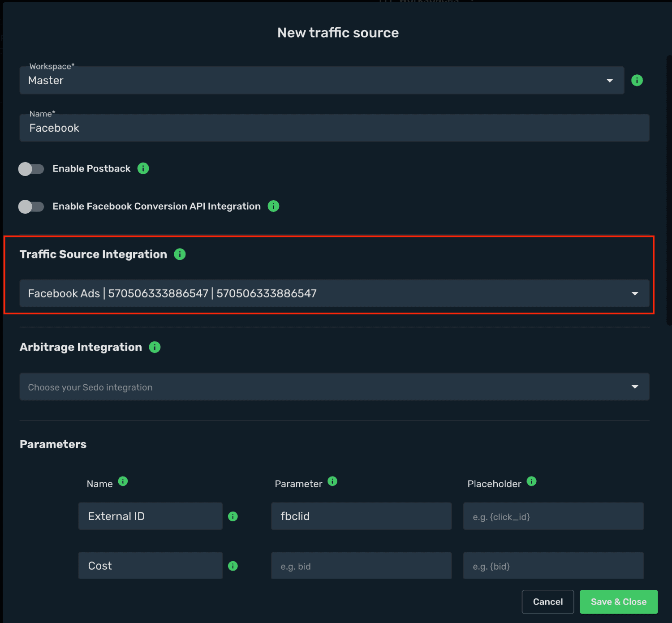
Task: Click info icon next to Name column header
Action: click(123, 481)
